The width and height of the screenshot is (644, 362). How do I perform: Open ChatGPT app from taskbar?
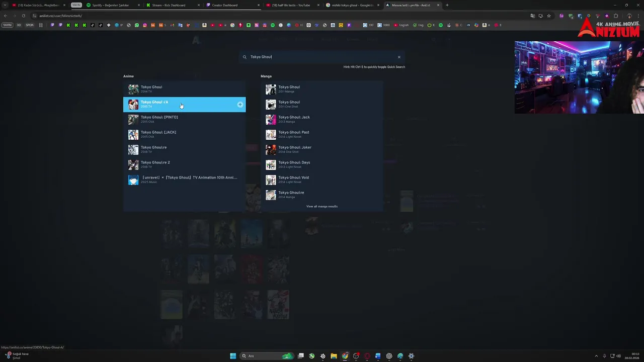(389, 356)
